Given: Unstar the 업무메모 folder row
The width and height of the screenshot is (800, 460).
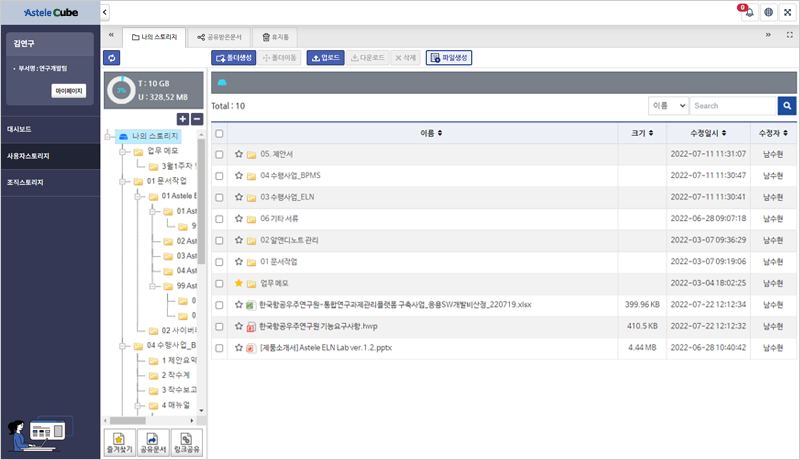Looking at the screenshot, I should 239,283.
